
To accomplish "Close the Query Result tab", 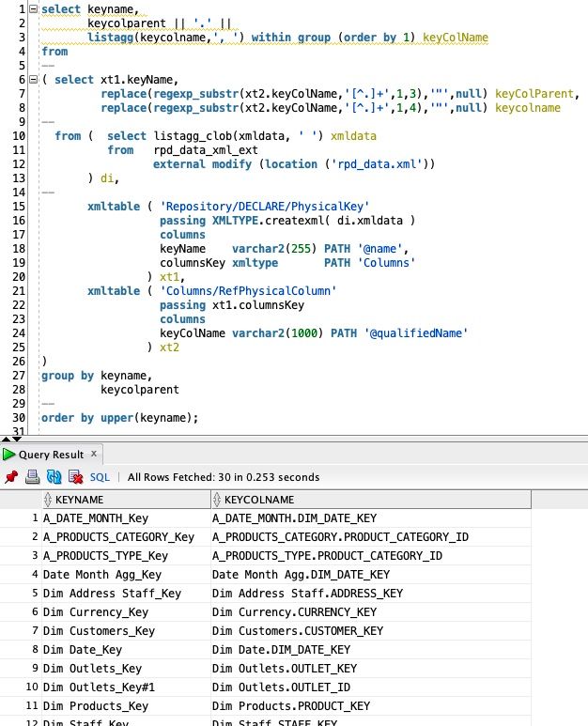I will click(94, 454).
